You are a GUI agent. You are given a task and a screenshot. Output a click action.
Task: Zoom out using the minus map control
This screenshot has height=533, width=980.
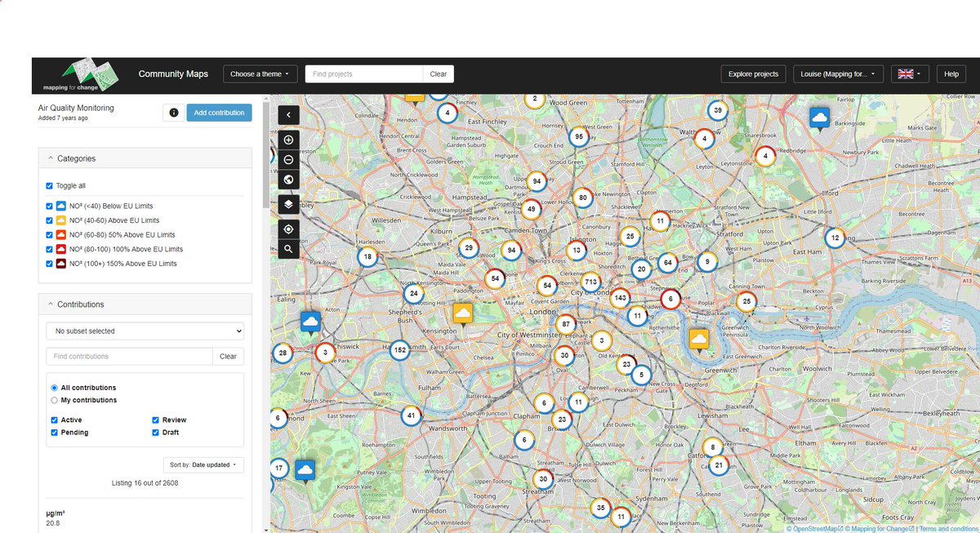tap(289, 160)
